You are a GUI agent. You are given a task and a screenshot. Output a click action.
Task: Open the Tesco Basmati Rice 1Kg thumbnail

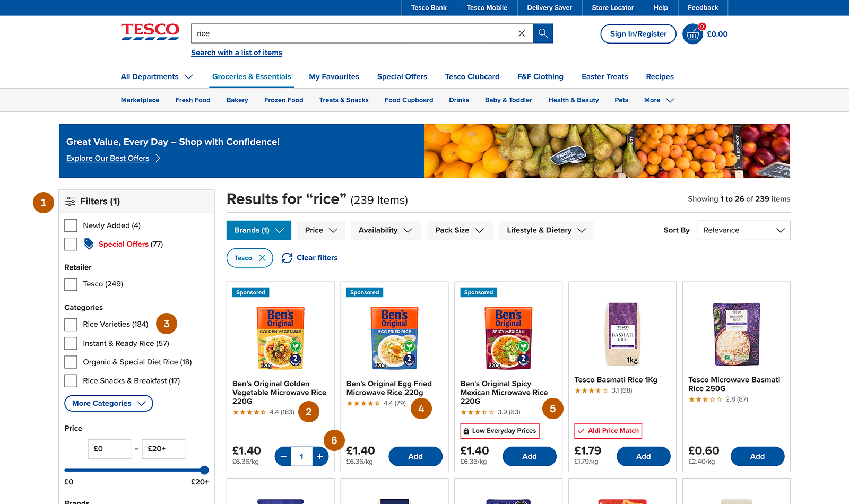tap(622, 334)
